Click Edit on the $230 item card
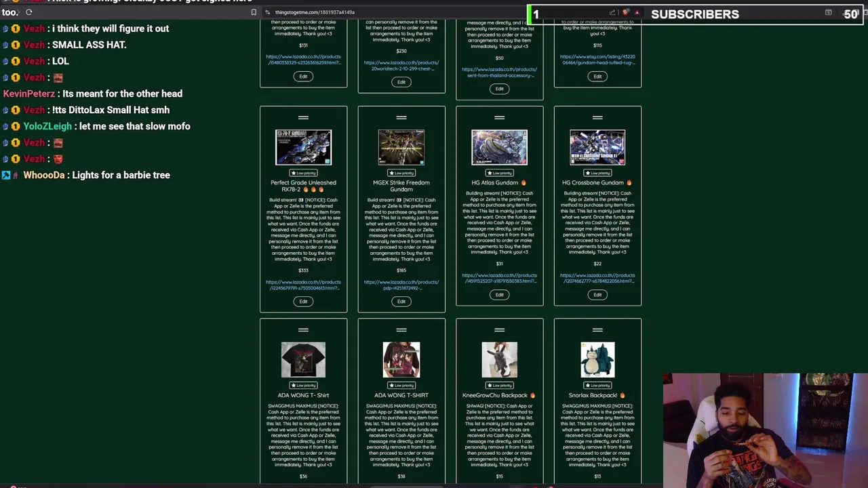Viewport: 868px width, 488px height. point(401,82)
